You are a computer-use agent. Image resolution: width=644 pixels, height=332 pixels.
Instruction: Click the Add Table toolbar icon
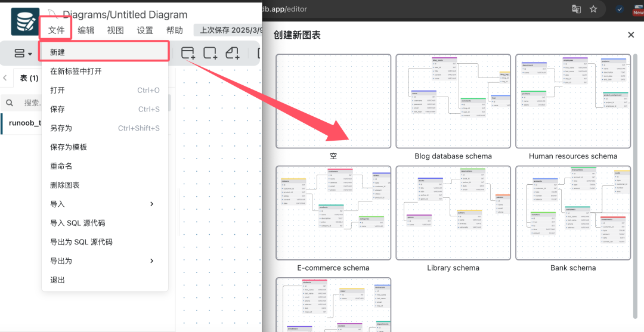pyautogui.click(x=188, y=53)
